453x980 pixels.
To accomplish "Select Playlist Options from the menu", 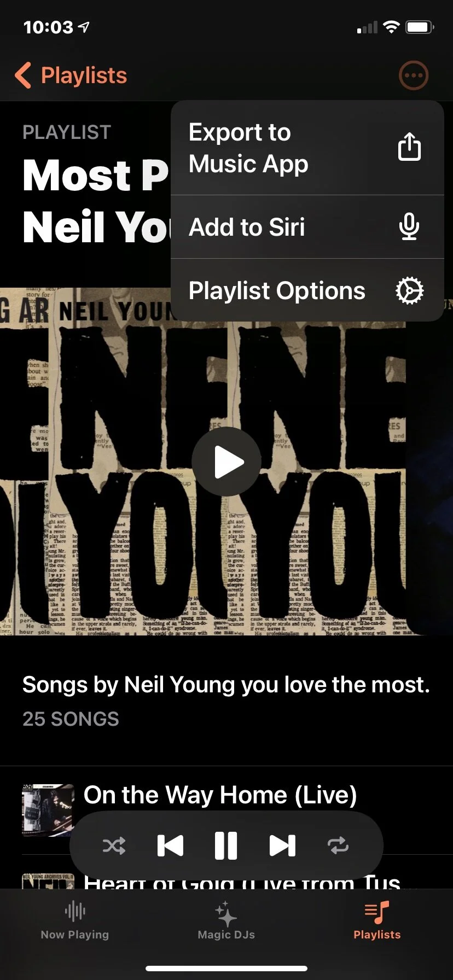I will 307,290.
